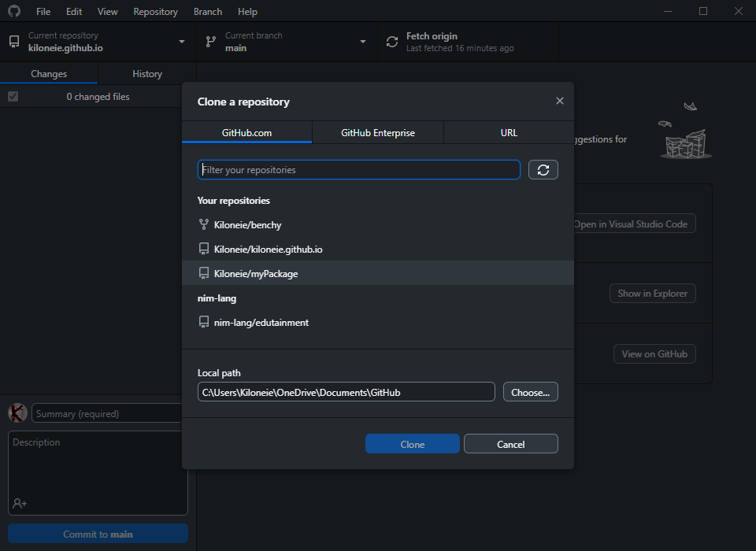The height and width of the screenshot is (551, 756).
Task: Click the Fetch origin button label
Action: tap(432, 36)
